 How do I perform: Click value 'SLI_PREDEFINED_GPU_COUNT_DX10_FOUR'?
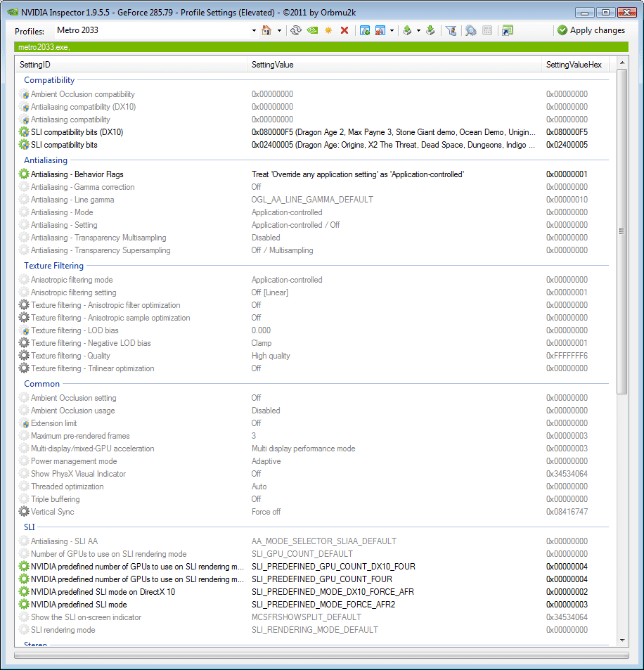click(x=333, y=567)
